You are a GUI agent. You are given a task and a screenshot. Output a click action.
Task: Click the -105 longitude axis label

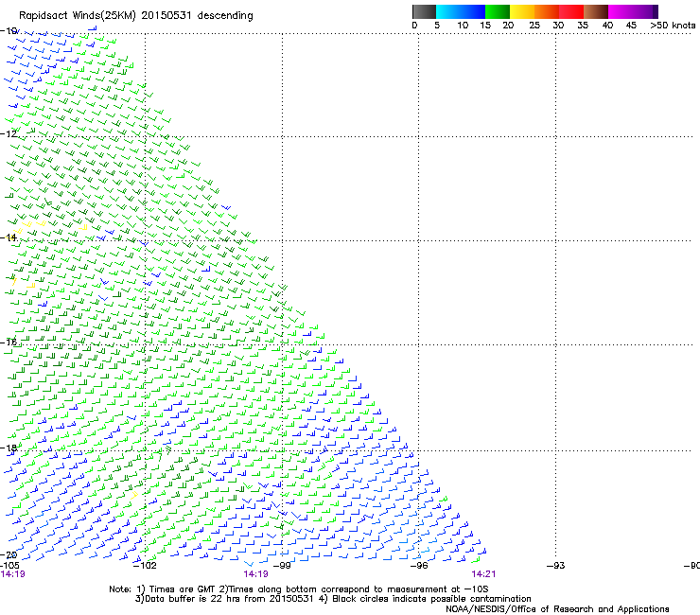9,566
